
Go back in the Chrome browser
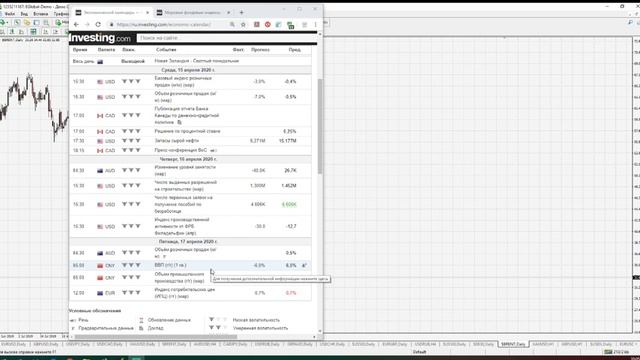76,24
